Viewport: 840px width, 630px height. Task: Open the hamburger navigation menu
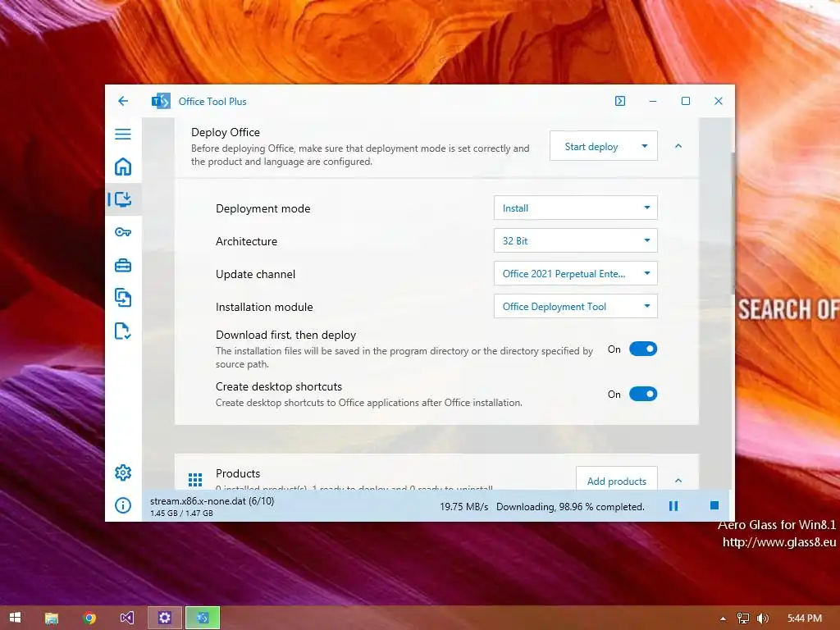(x=123, y=134)
